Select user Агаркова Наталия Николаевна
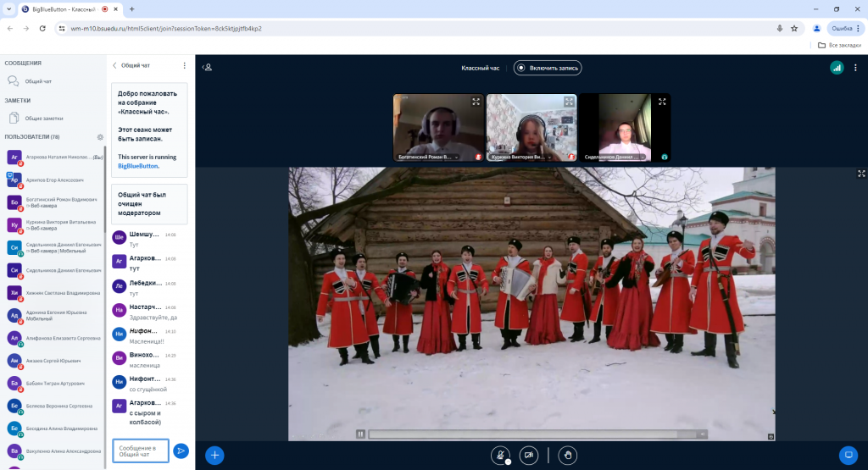This screenshot has width=868, height=470. pos(53,157)
